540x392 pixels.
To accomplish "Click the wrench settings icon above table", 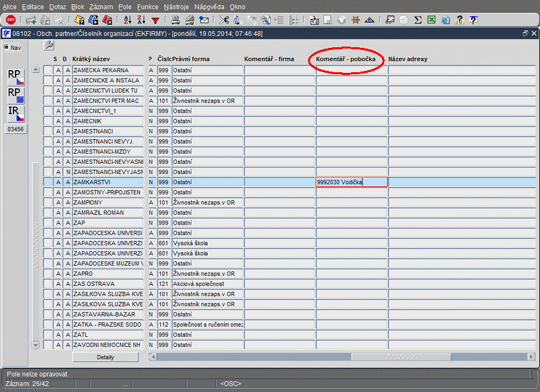I will click(x=49, y=45).
